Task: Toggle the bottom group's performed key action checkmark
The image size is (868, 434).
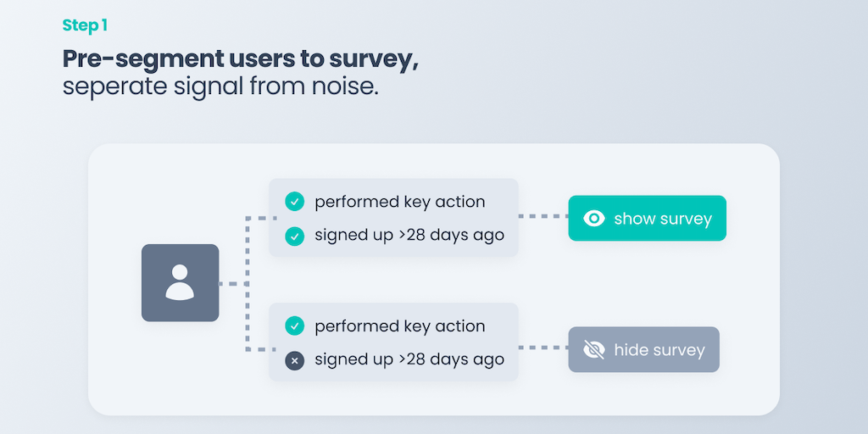Action: [x=294, y=325]
